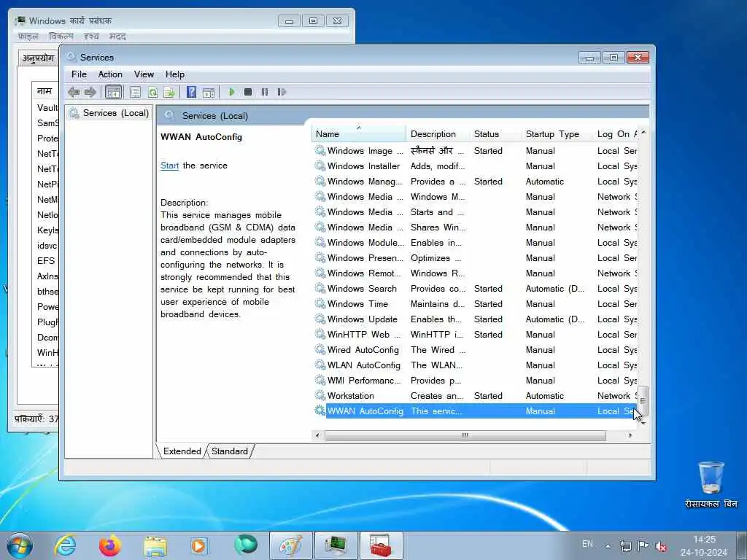Screen dimensions: 747x560
Task: Launch Firefox from the taskbar
Action: pos(110,545)
